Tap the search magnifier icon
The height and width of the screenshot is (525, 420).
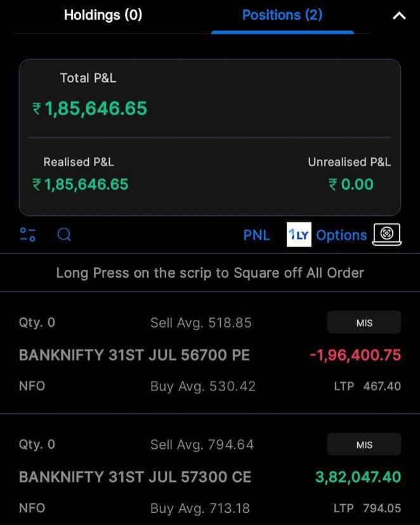(64, 235)
